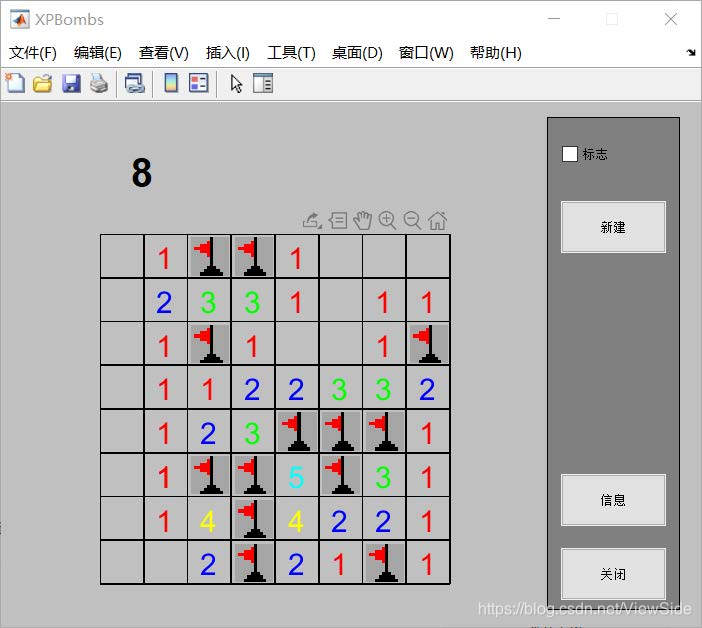Select the Pan hand tool

363,220
